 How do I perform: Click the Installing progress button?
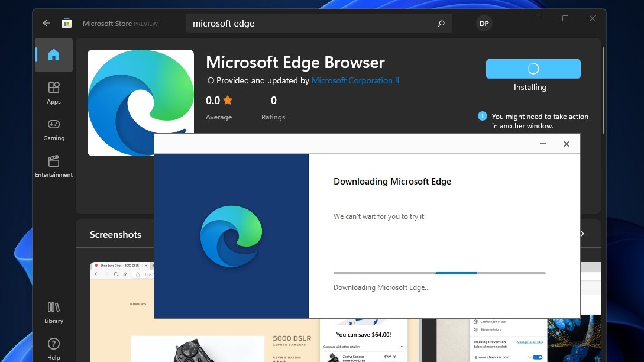pos(533,69)
